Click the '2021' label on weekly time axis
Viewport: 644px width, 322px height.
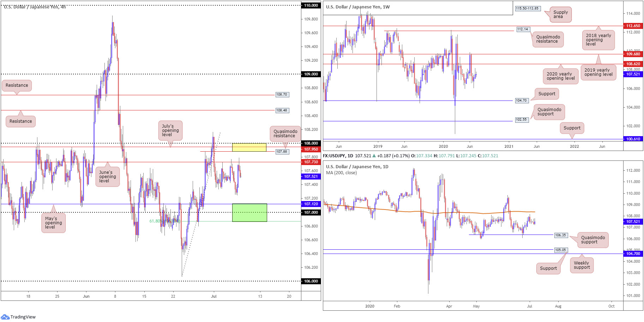509,146
